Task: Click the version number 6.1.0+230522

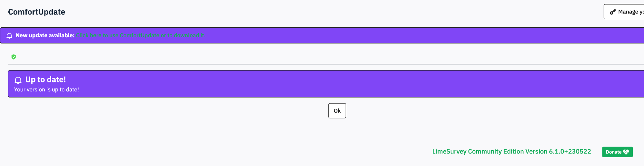Action: (x=570, y=152)
